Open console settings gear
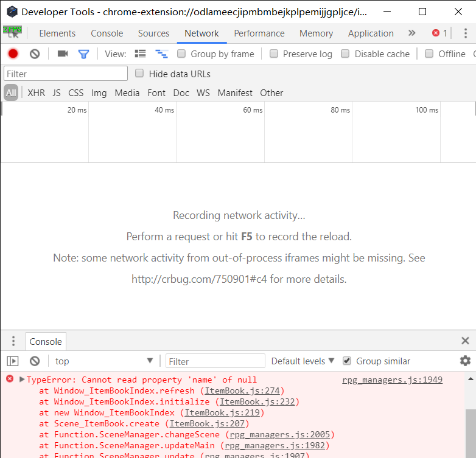 [465, 361]
